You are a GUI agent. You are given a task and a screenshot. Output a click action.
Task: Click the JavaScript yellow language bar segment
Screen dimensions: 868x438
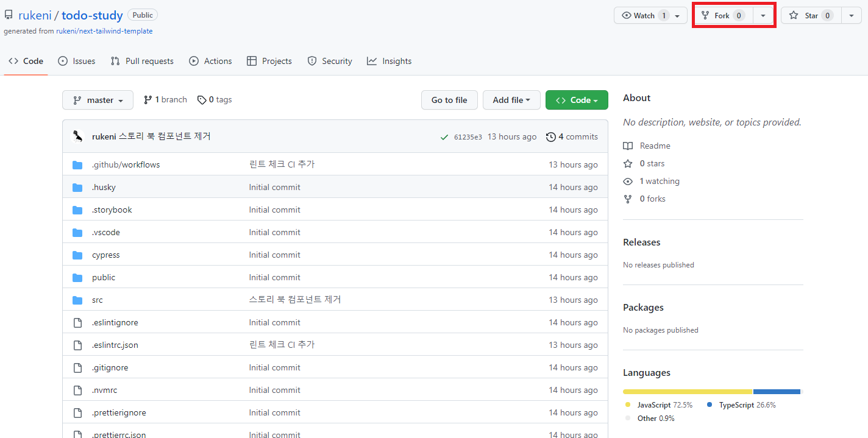click(x=688, y=391)
